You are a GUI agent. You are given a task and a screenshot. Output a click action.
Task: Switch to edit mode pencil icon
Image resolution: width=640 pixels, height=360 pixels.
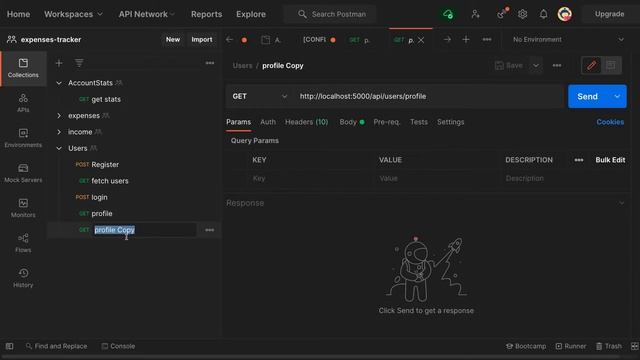(x=591, y=65)
